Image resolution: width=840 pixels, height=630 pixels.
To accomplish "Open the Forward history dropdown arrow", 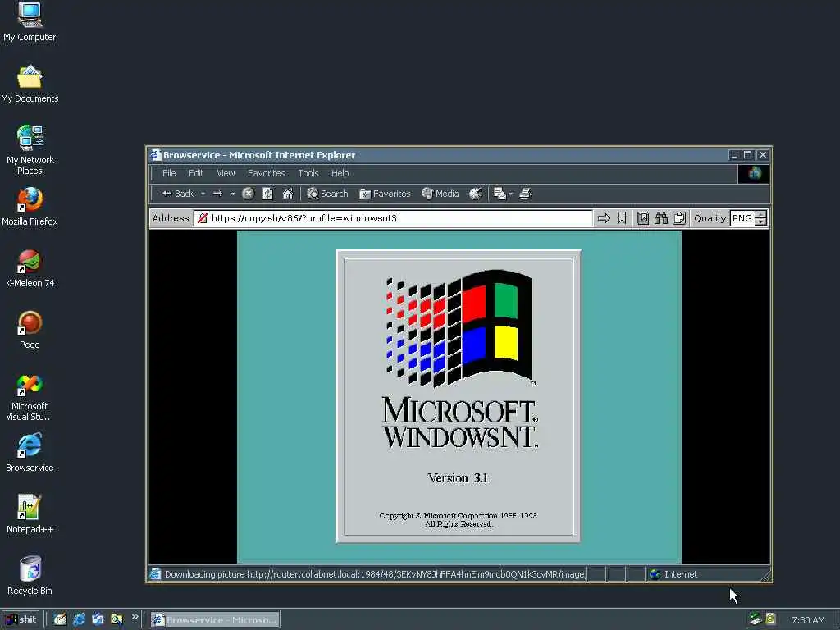I will pos(233,194).
